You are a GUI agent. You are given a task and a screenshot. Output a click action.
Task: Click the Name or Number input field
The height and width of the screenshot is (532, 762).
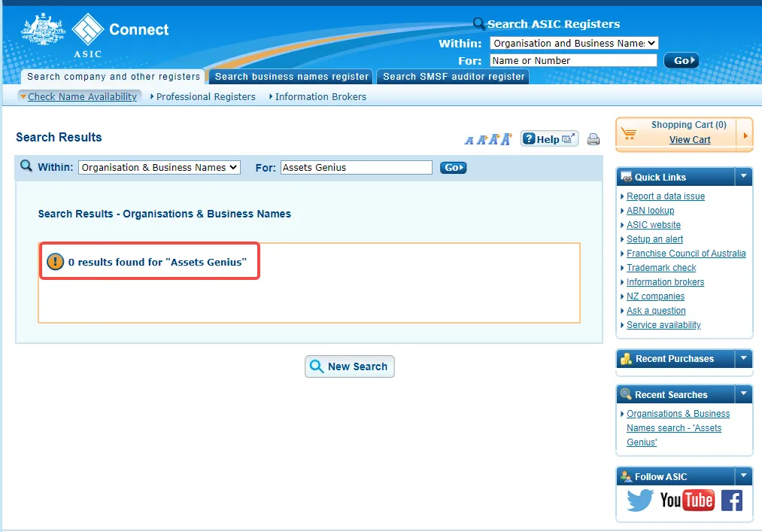click(x=573, y=60)
